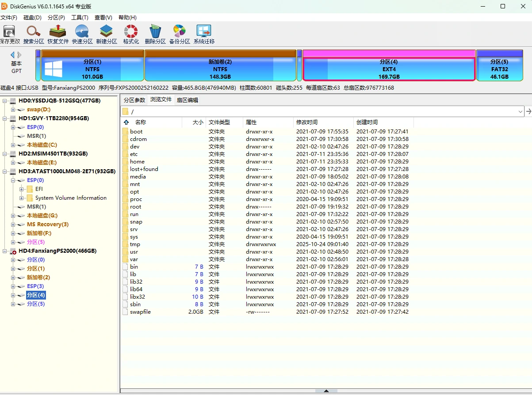Select the FAT32 分区(5) partition block
This screenshot has width=532, height=395.
(x=499, y=65)
